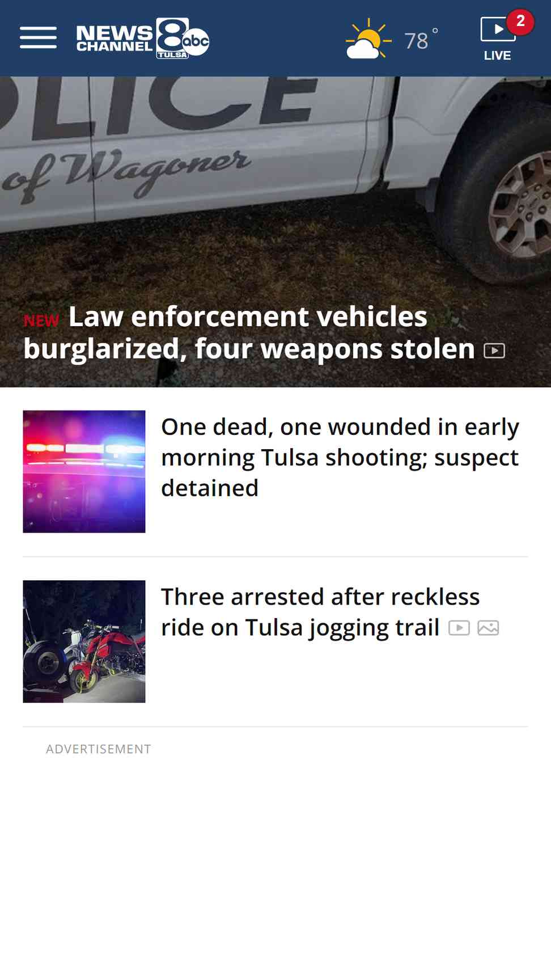Open the hamburger navigation menu
Image resolution: width=551 pixels, height=980 pixels.
coord(38,37)
